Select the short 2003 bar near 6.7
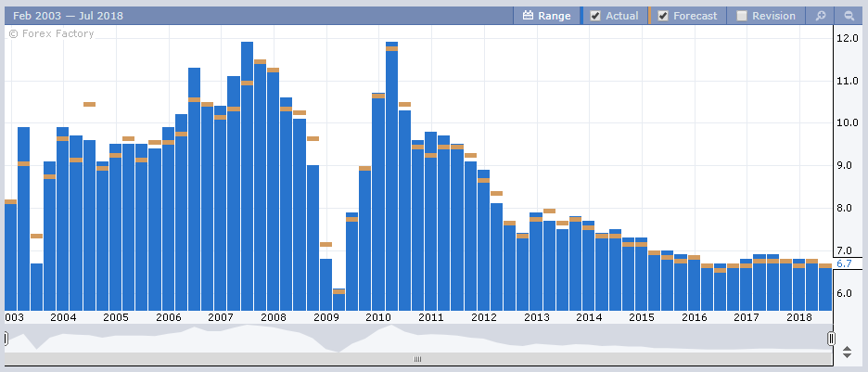The height and width of the screenshot is (372, 868). [36, 287]
